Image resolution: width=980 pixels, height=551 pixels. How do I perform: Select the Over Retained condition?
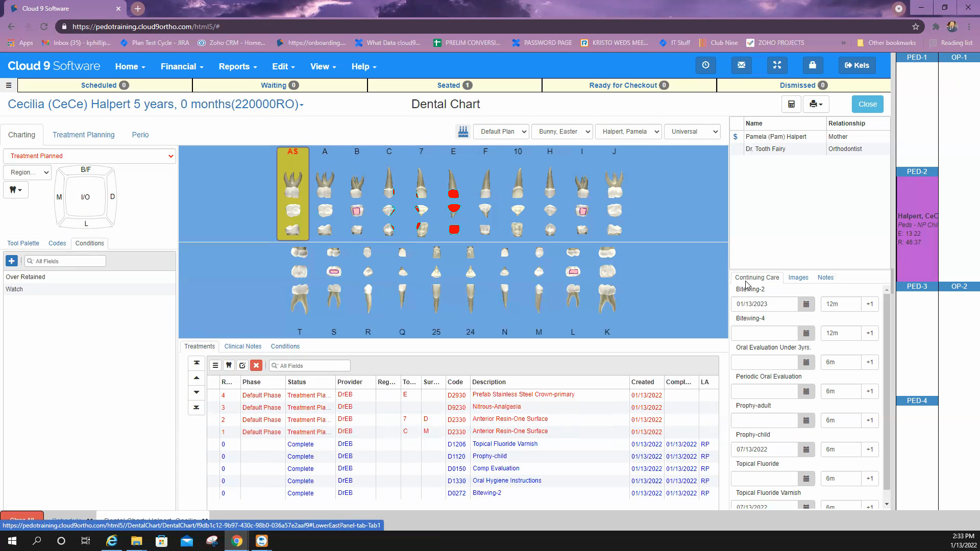(26, 277)
